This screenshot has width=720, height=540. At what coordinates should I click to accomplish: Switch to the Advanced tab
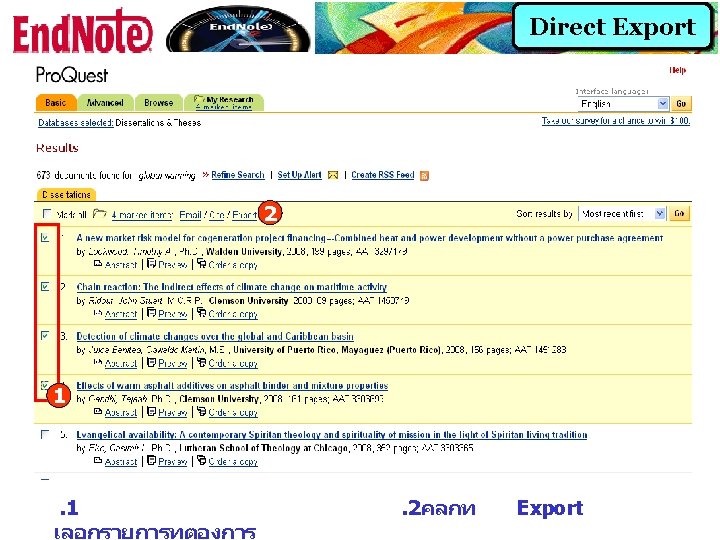click(105, 103)
